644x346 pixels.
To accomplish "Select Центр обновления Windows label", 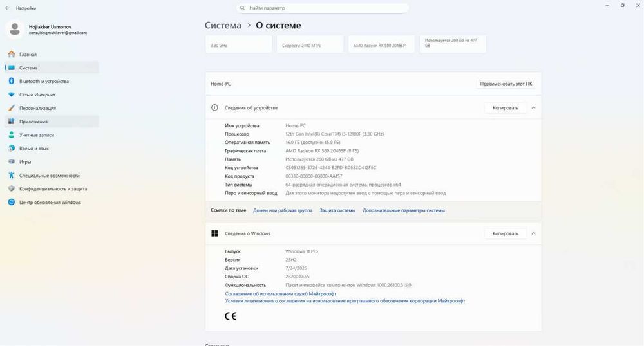I will tap(50, 202).
